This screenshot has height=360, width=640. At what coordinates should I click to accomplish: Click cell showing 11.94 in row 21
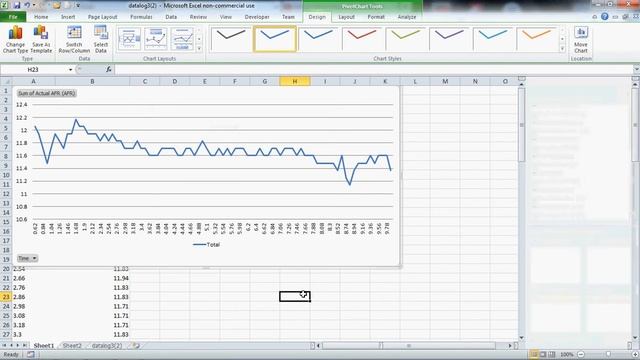(x=92, y=278)
